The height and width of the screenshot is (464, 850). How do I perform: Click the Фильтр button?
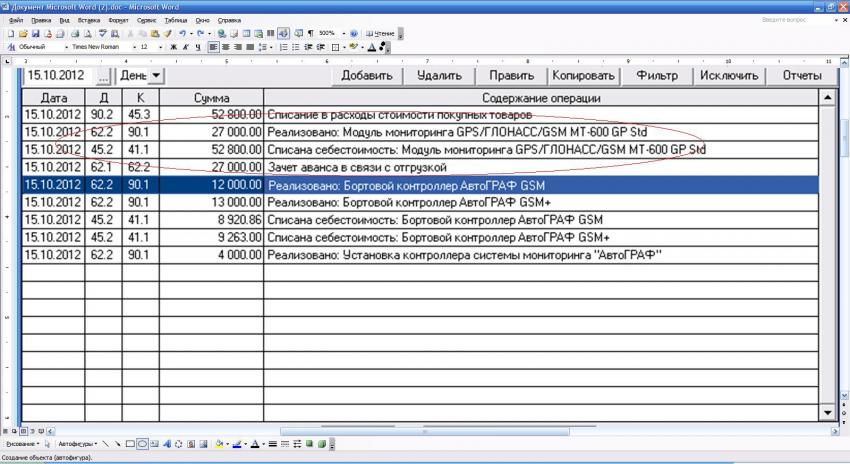pyautogui.click(x=656, y=75)
